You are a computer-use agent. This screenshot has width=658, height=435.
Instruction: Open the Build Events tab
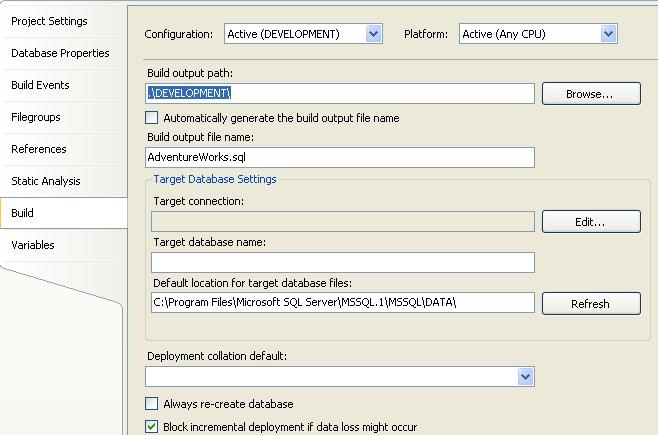40,85
